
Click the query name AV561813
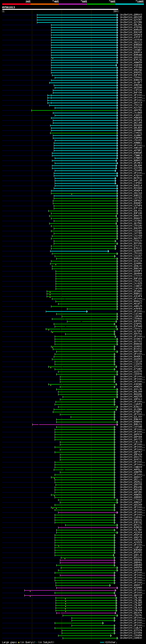8,7
